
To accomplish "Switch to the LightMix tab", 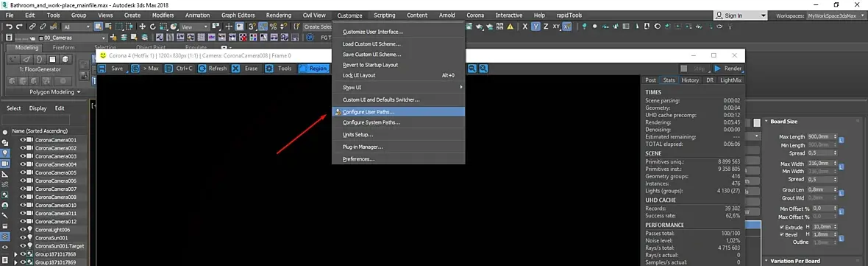I will pyautogui.click(x=730, y=80).
